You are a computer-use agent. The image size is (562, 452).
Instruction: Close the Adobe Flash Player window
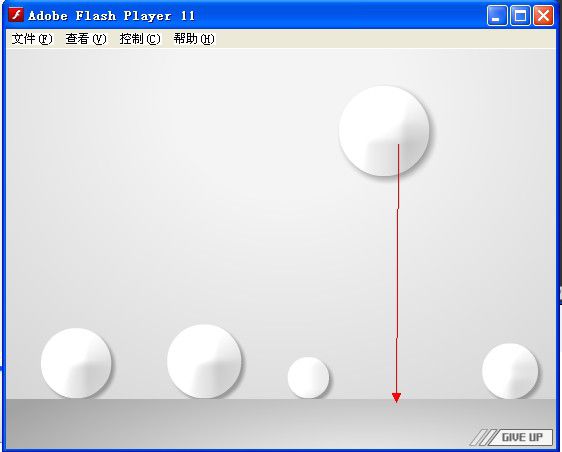pyautogui.click(x=543, y=16)
